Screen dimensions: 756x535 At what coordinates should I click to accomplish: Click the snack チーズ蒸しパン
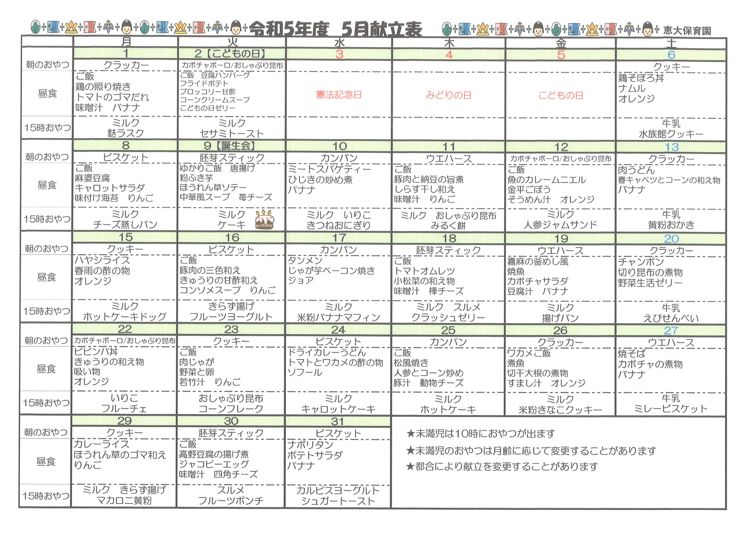(125, 225)
